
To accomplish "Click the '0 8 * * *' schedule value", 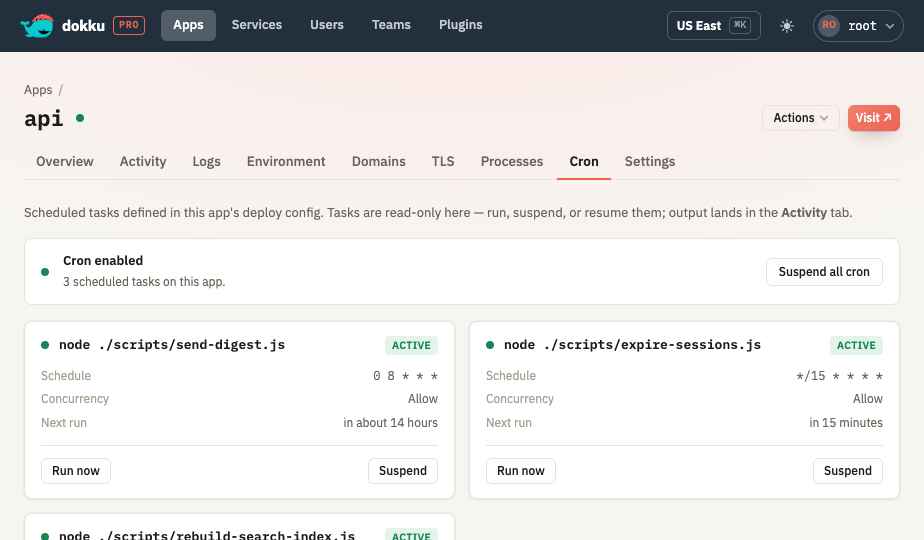I will click(x=405, y=376).
